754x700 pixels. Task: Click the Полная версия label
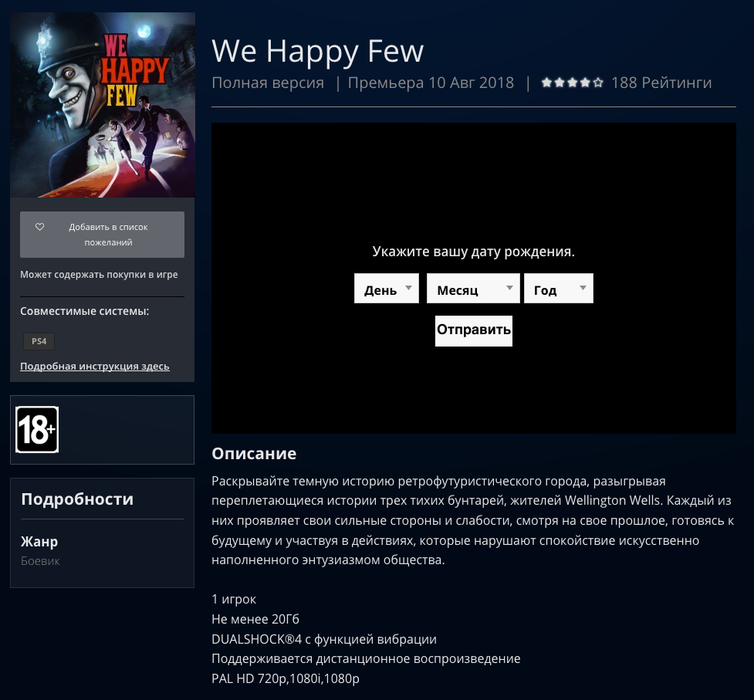pyautogui.click(x=268, y=83)
